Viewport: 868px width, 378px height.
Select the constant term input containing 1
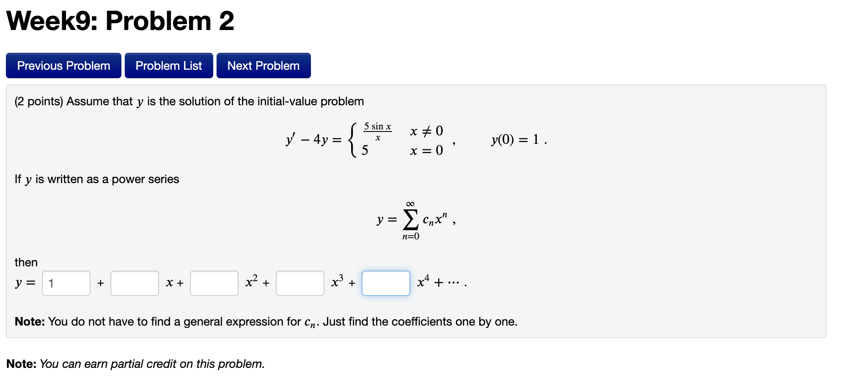[66, 283]
